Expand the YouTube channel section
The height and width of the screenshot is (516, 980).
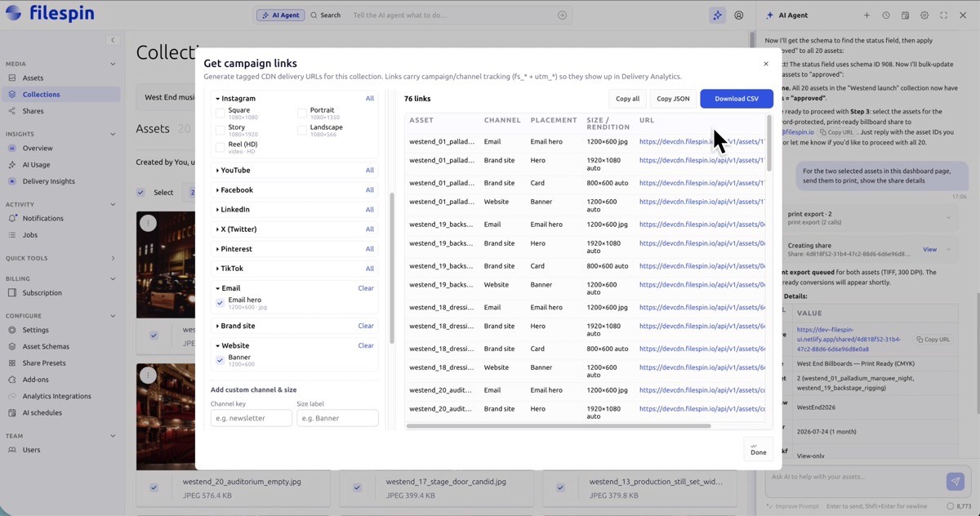233,171
